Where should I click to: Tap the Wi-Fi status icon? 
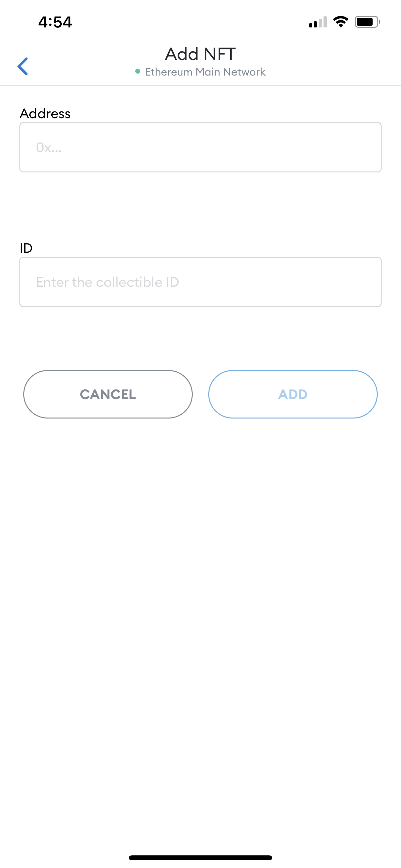click(x=340, y=22)
